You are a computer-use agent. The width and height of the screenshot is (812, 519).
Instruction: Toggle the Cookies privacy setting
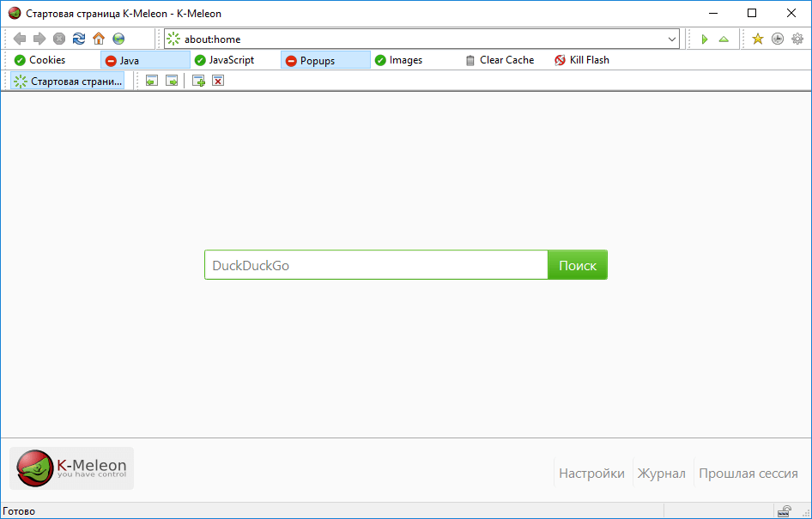55,60
